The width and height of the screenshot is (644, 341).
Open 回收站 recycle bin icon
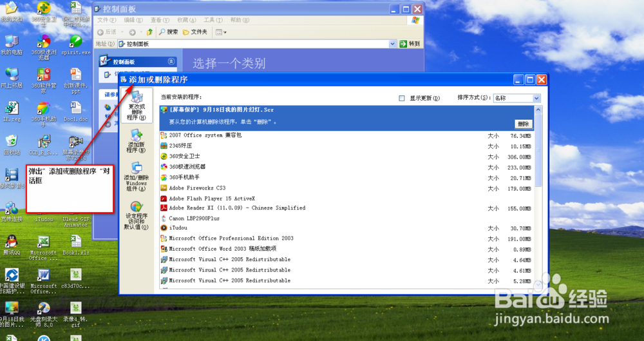(x=12, y=145)
